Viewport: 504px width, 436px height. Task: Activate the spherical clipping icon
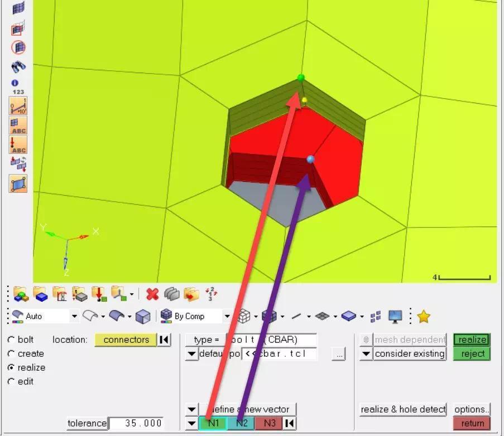click(x=17, y=47)
